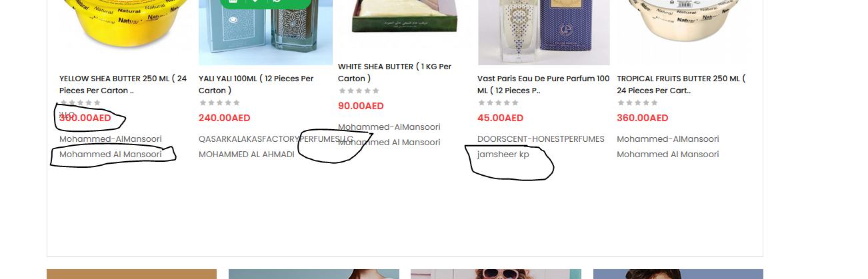Open TROPICAL FRUITS BUTTER 250 ML title
Image resolution: width=868 pixels, height=279 pixels.
(681, 85)
